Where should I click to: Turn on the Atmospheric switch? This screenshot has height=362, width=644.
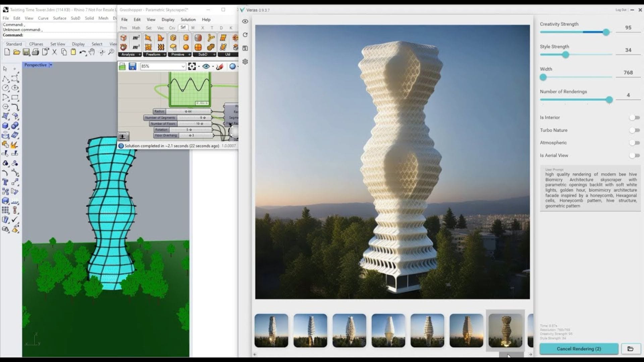coord(635,143)
